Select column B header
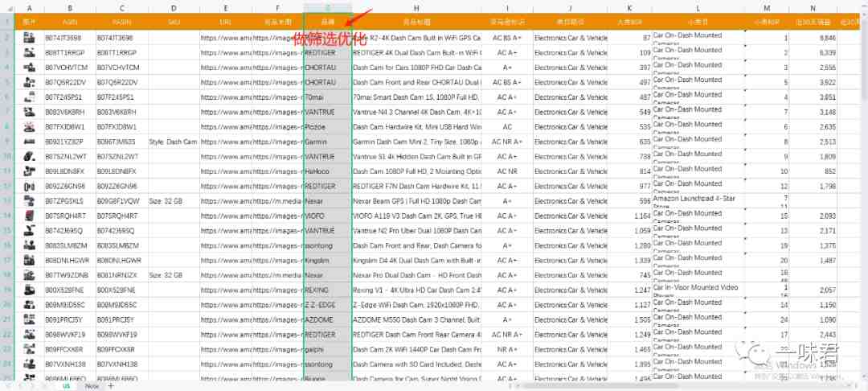 [x=70, y=8]
